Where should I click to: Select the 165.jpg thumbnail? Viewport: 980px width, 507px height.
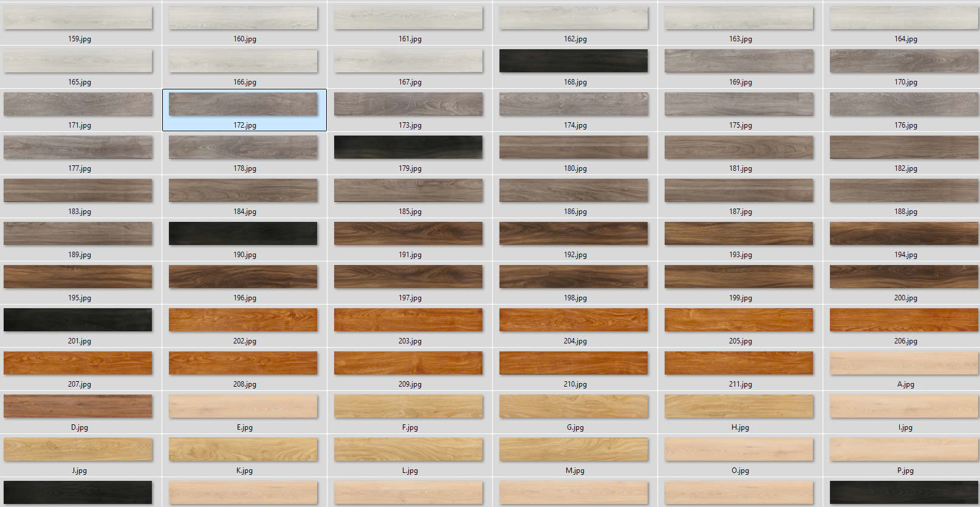coord(78,61)
